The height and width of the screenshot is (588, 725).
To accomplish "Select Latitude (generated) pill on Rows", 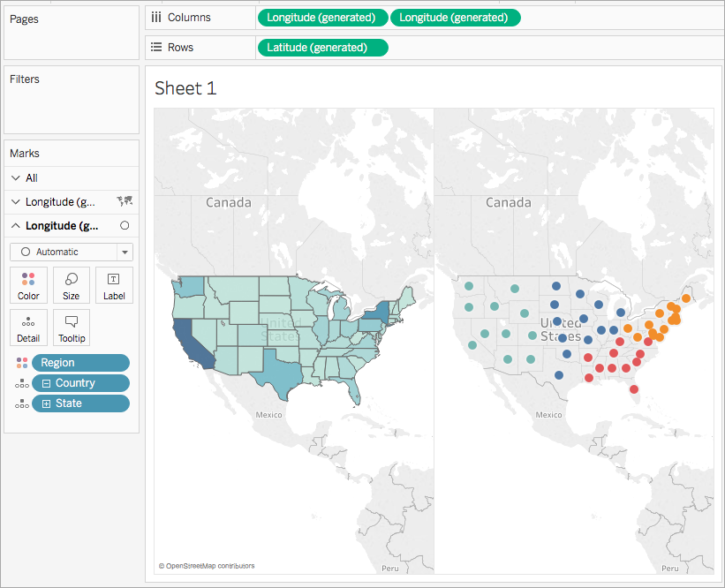I will click(322, 48).
